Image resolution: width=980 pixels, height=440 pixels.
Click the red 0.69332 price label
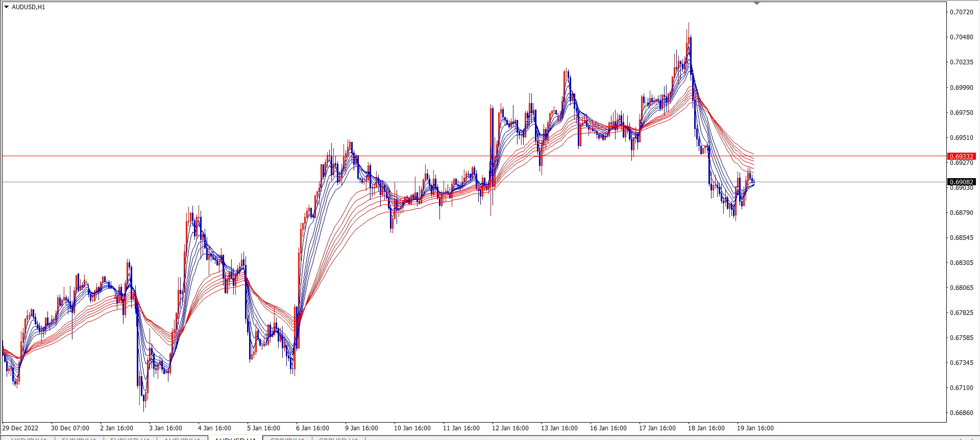(x=961, y=156)
